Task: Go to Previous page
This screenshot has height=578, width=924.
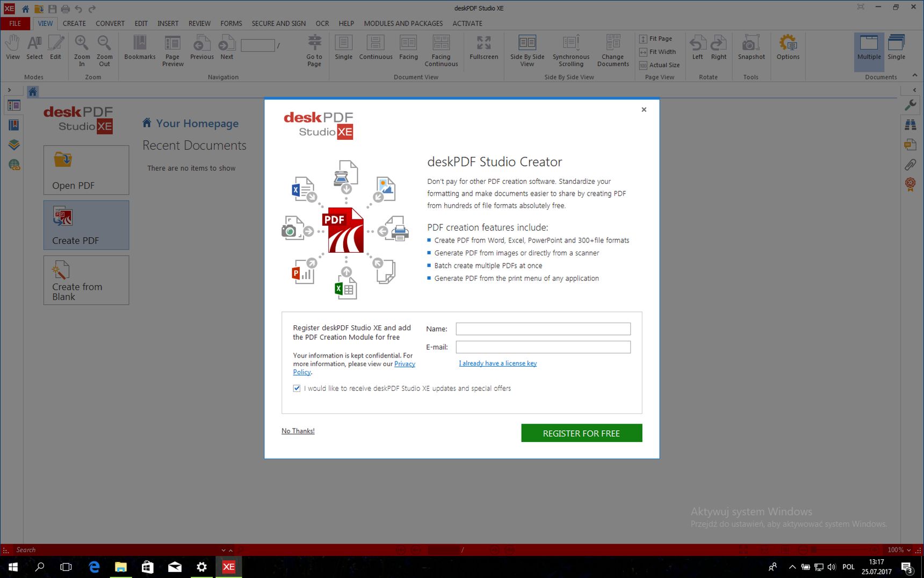Action: 201,47
